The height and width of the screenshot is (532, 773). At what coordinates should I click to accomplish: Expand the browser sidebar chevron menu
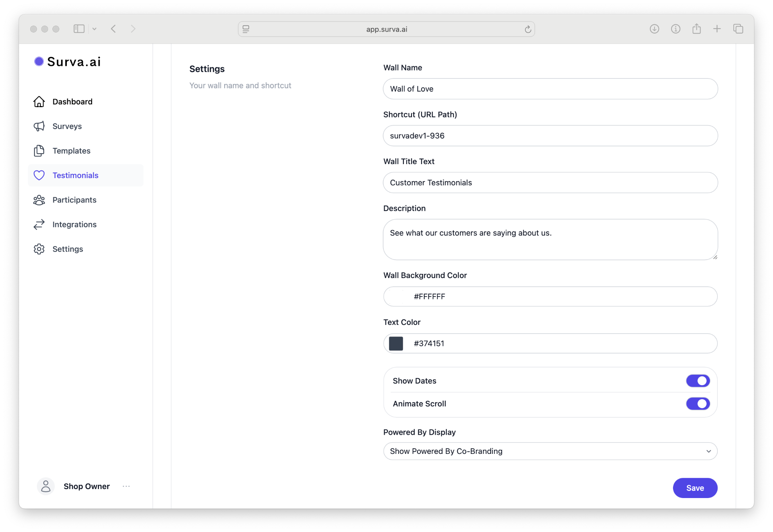click(x=94, y=29)
